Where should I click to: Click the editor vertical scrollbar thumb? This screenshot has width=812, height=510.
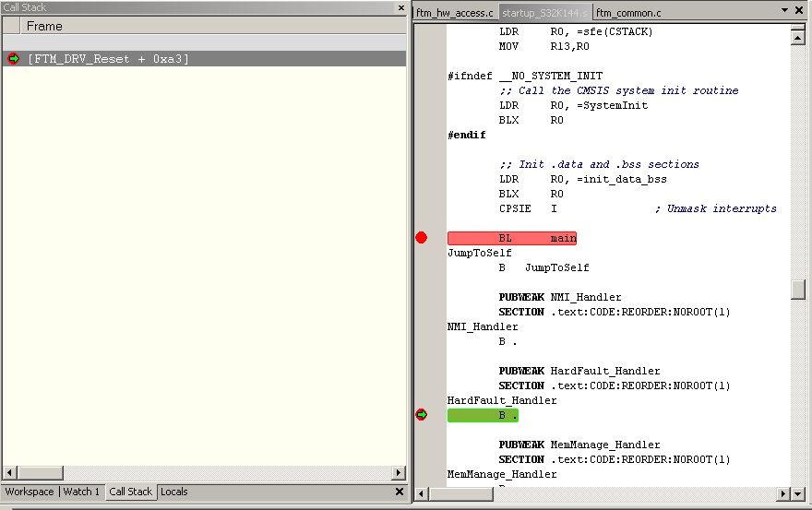pyautogui.click(x=797, y=290)
